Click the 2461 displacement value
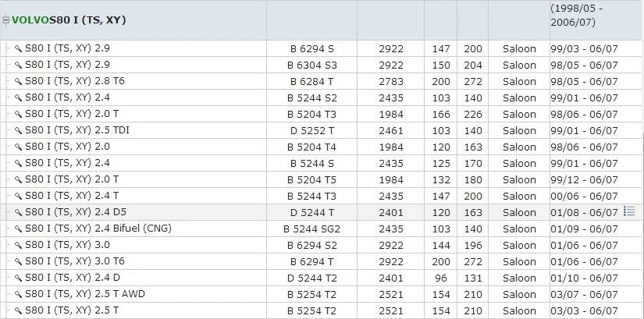Viewport: 644px width, 319px height. click(x=391, y=131)
